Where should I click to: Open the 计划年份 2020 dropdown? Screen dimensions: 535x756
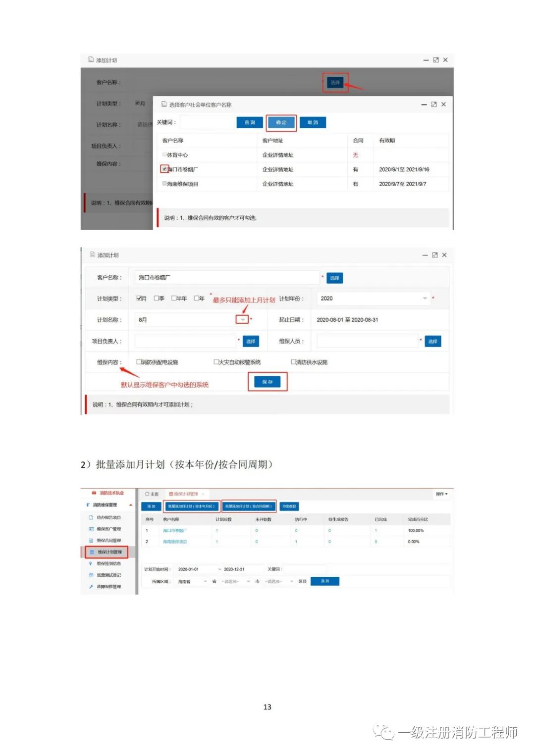[373, 299]
